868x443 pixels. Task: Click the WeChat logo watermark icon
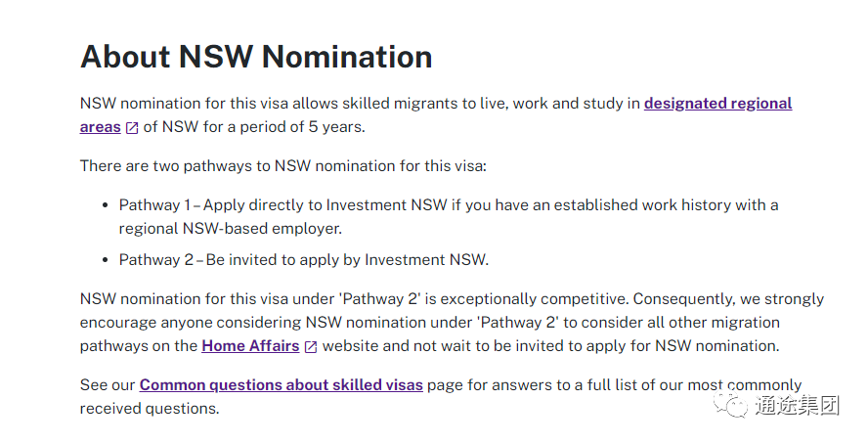click(x=731, y=405)
